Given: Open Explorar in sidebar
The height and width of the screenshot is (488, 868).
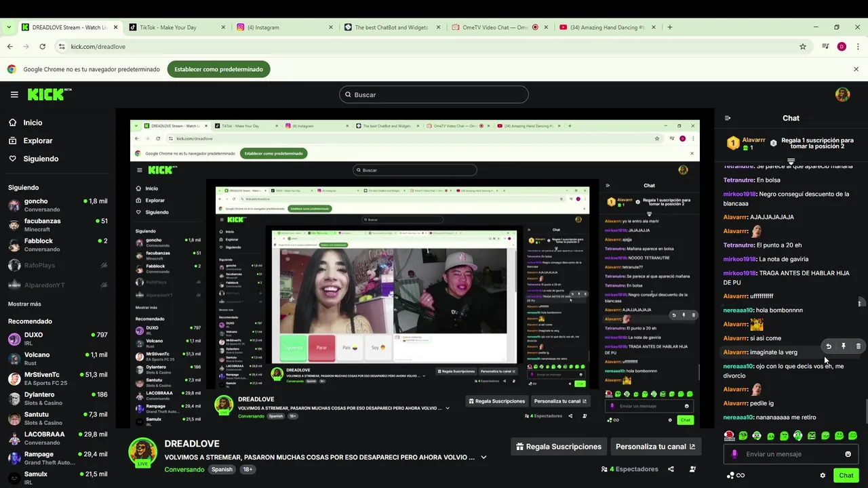Looking at the screenshot, I should (37, 141).
